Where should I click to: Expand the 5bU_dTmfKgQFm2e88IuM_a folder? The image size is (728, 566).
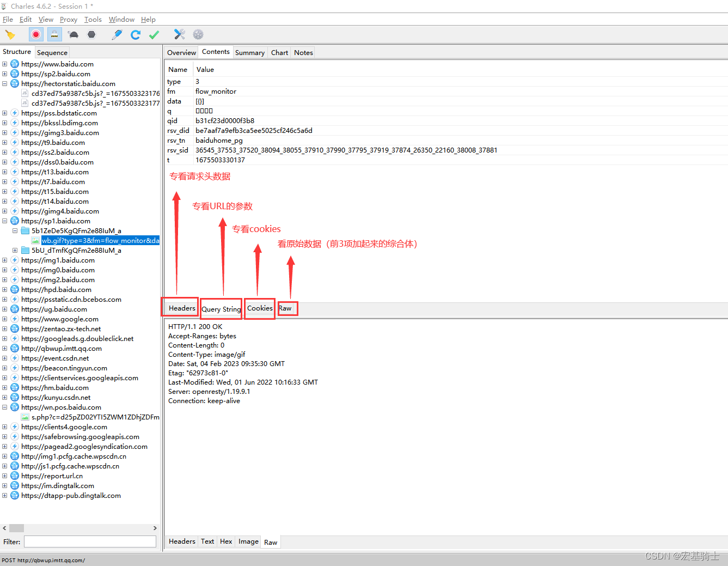point(15,251)
